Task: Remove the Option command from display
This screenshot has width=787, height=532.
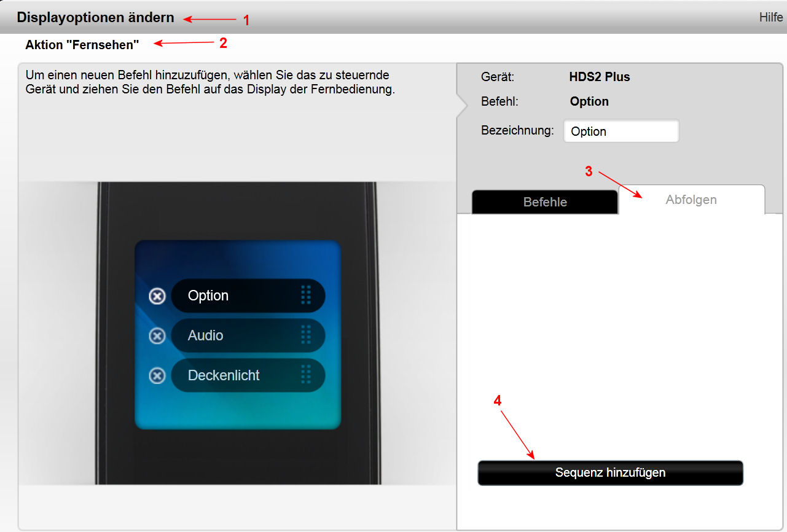Action: coord(157,296)
